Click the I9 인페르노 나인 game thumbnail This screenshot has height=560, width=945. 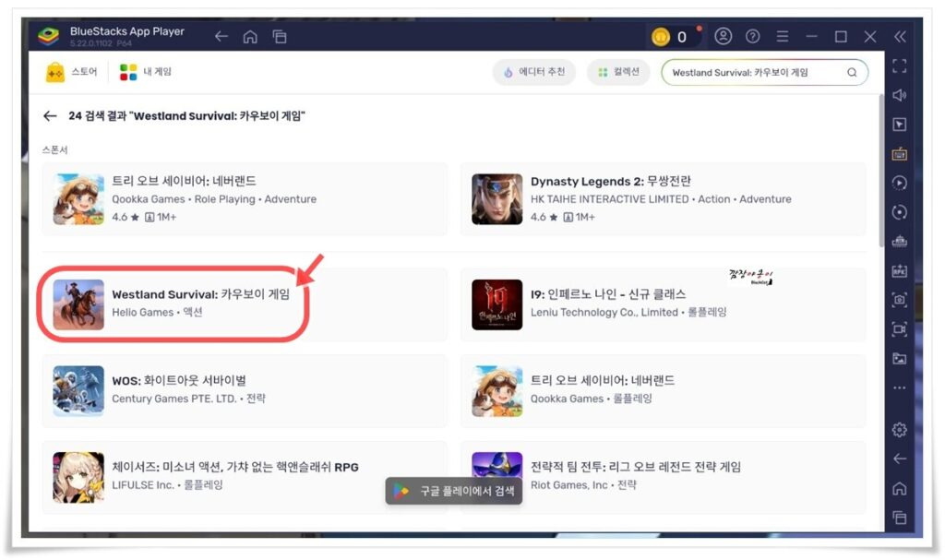click(497, 304)
